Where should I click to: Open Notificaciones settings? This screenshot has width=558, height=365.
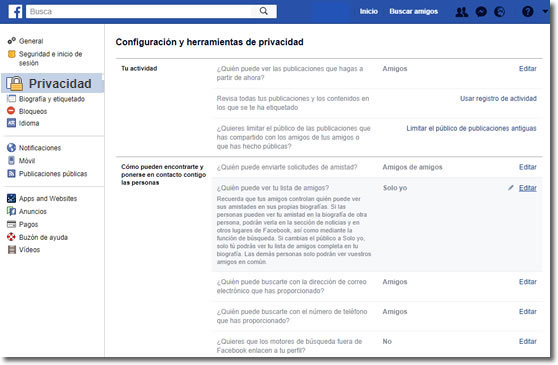(40, 148)
